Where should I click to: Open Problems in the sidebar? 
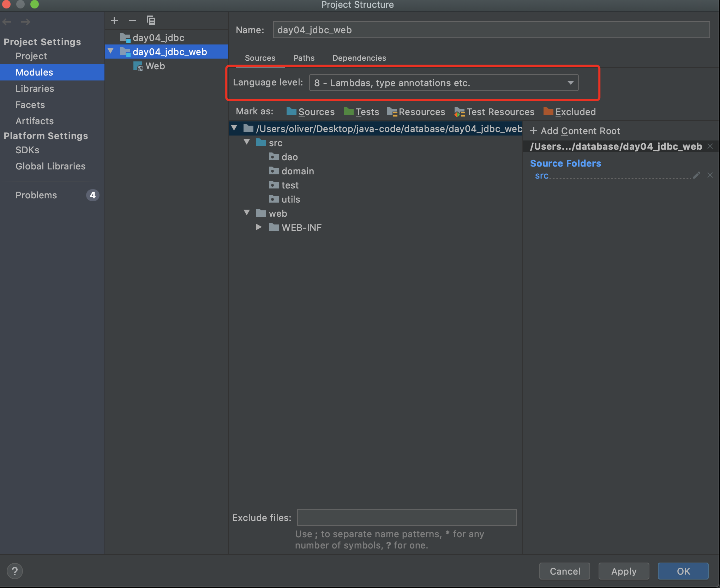click(36, 195)
